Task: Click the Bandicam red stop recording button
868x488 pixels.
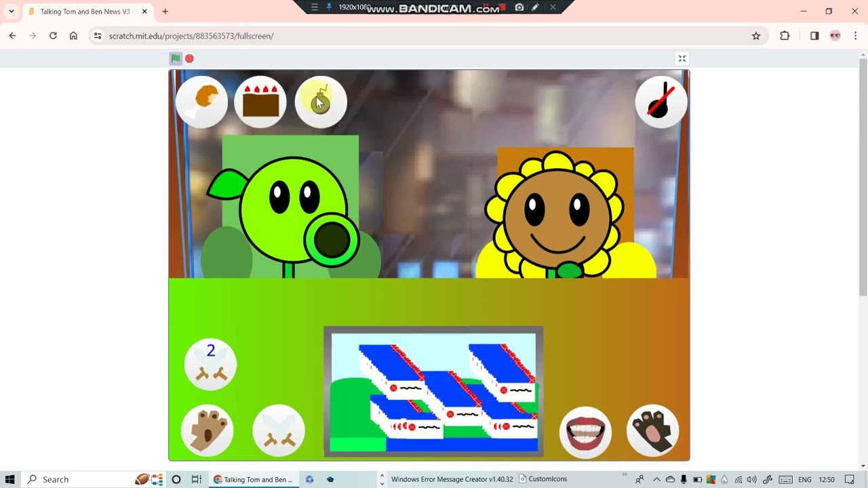Action: (502, 7)
